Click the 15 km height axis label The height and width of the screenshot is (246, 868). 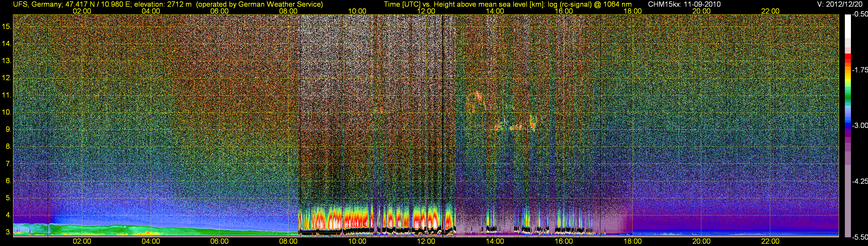coord(6,27)
